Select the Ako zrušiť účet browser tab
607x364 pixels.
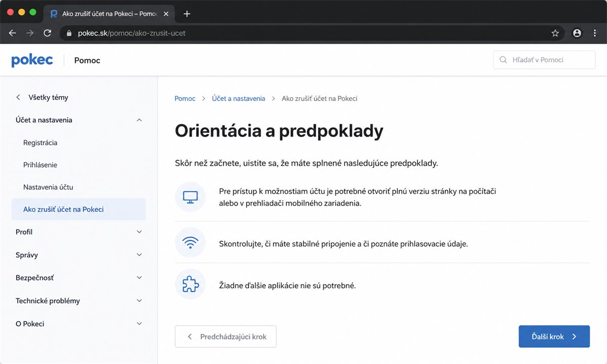tap(109, 14)
